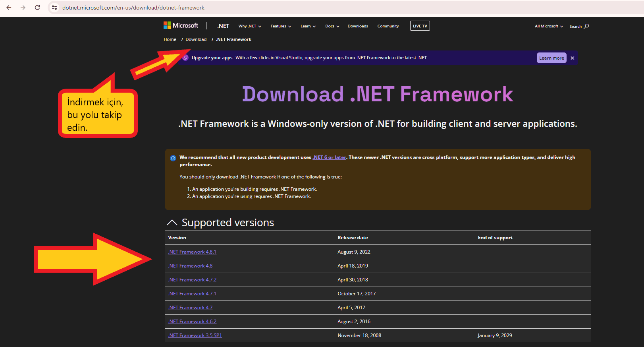Open .NET Framework 4.6.2 download link
644x347 pixels.
192,322
